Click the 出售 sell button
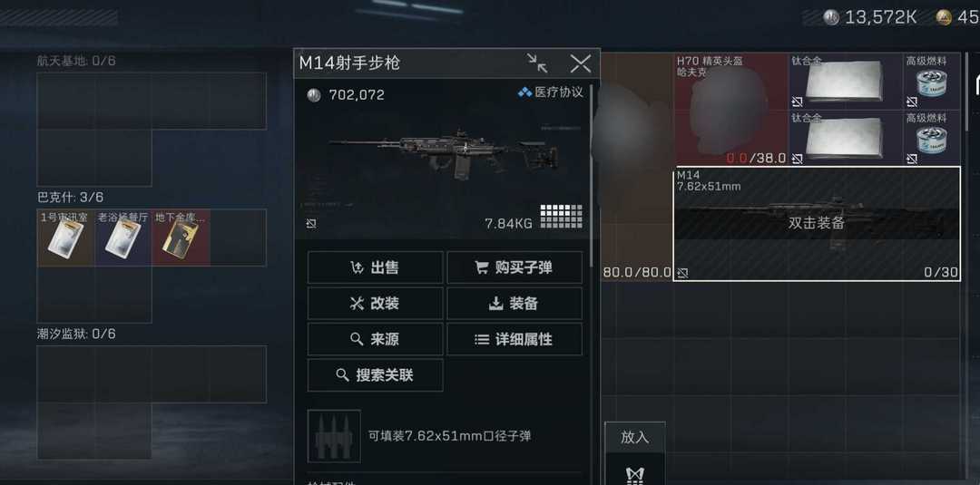Image resolution: width=980 pixels, height=485 pixels. click(375, 267)
